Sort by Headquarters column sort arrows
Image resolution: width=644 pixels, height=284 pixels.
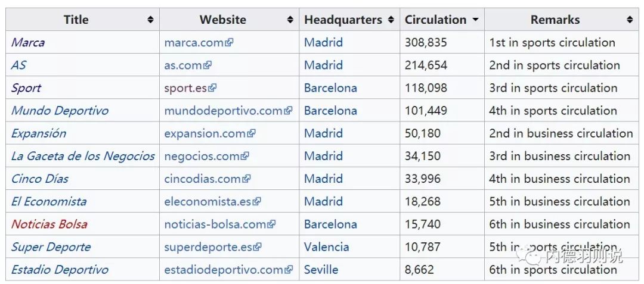(391, 20)
